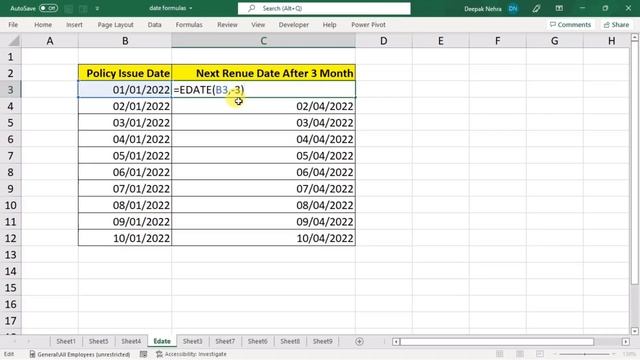Click the zoom slider

[584, 354]
